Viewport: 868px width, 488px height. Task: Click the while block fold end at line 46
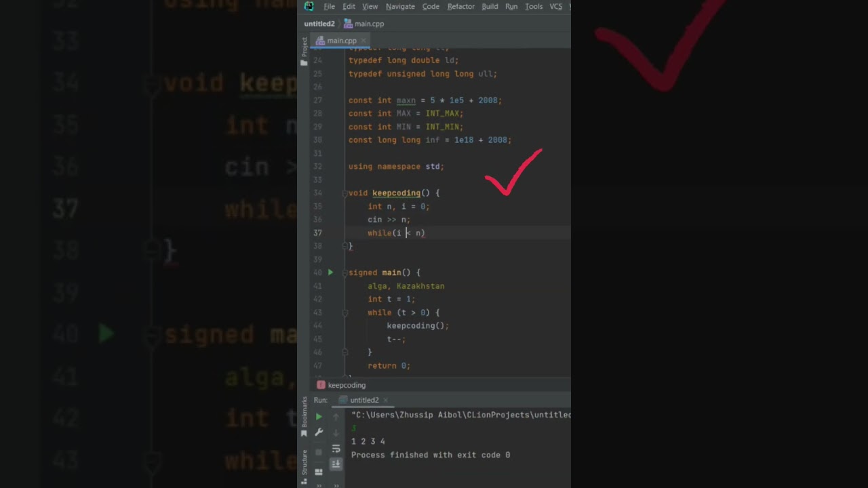coord(345,352)
